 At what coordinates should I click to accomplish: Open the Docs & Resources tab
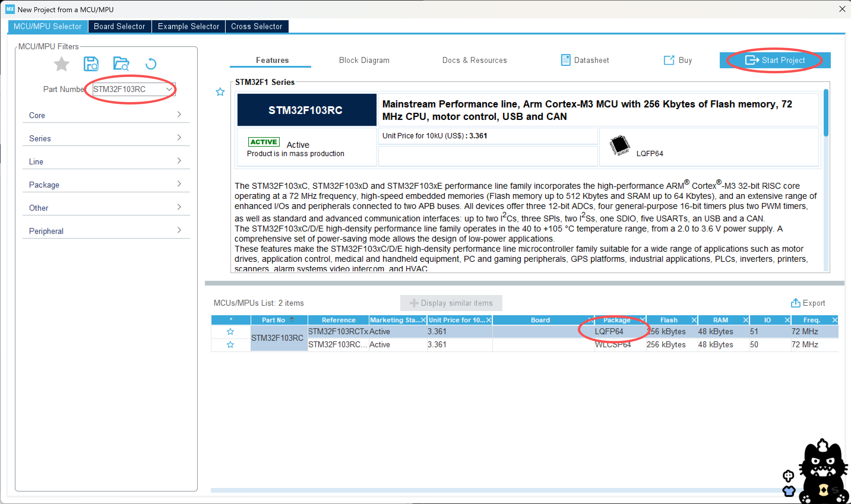[x=474, y=60]
